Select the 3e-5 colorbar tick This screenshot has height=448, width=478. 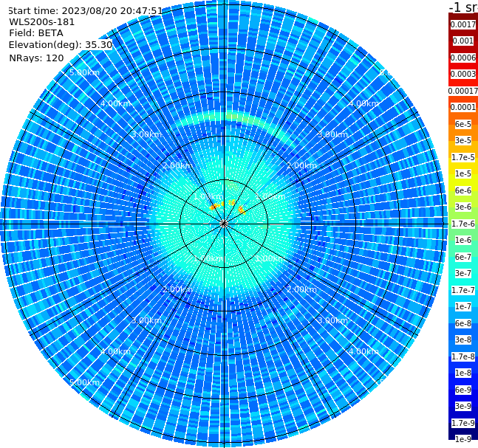point(463,140)
